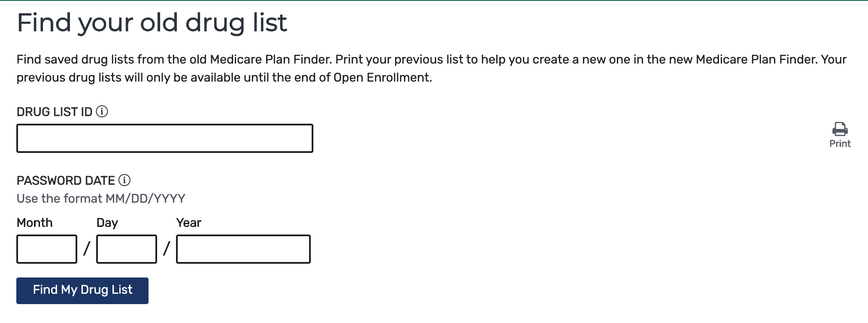Click the Print text label under printer
The height and width of the screenshot is (323, 868).
click(840, 144)
